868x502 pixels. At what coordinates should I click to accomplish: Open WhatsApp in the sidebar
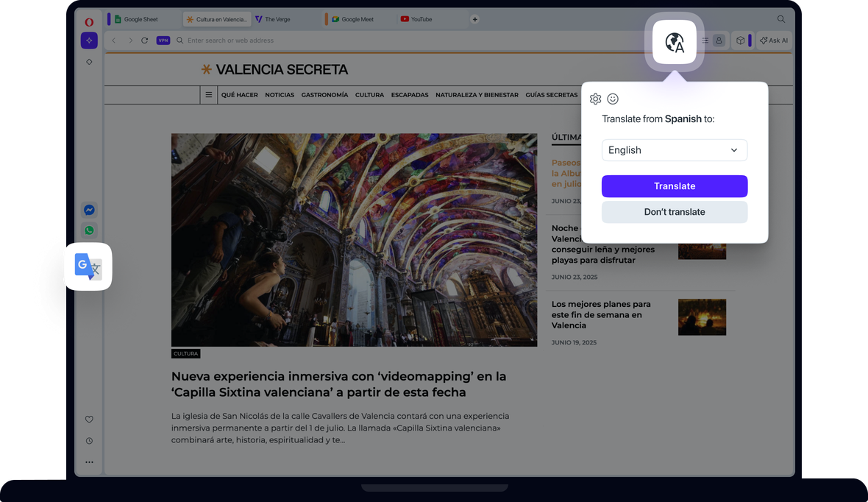(x=89, y=230)
